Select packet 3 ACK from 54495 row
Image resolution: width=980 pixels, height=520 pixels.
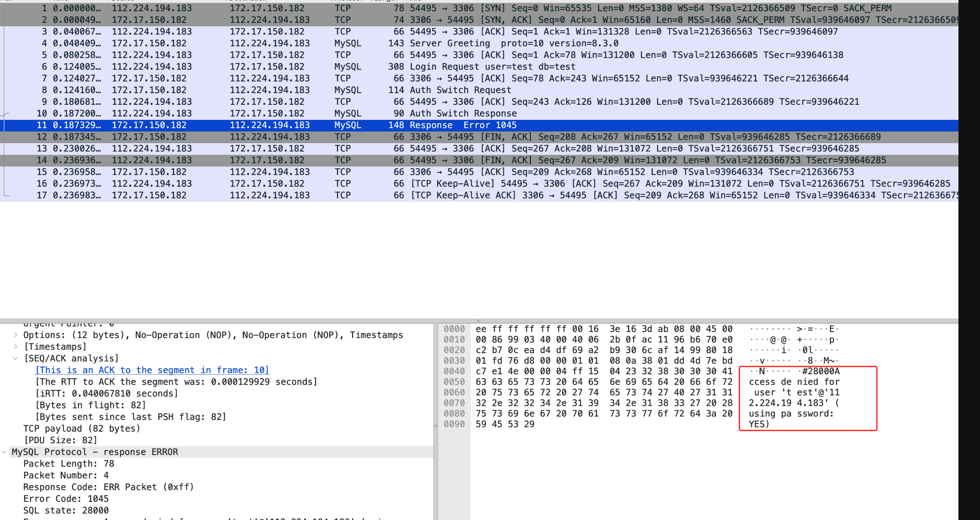click(479, 31)
